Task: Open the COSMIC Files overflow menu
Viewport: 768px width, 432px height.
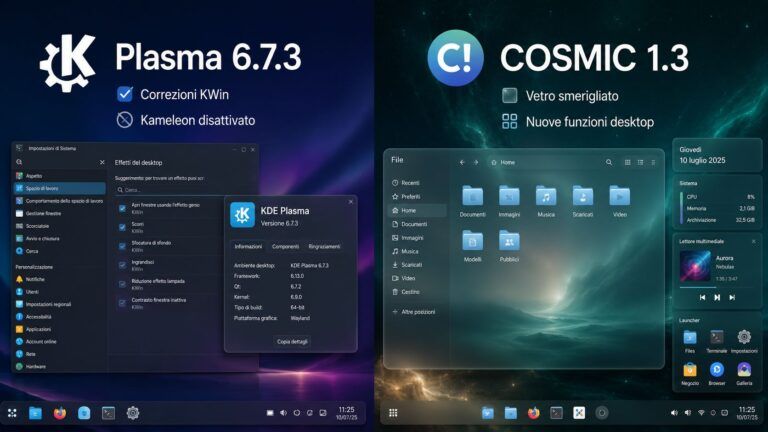Action: tap(653, 162)
